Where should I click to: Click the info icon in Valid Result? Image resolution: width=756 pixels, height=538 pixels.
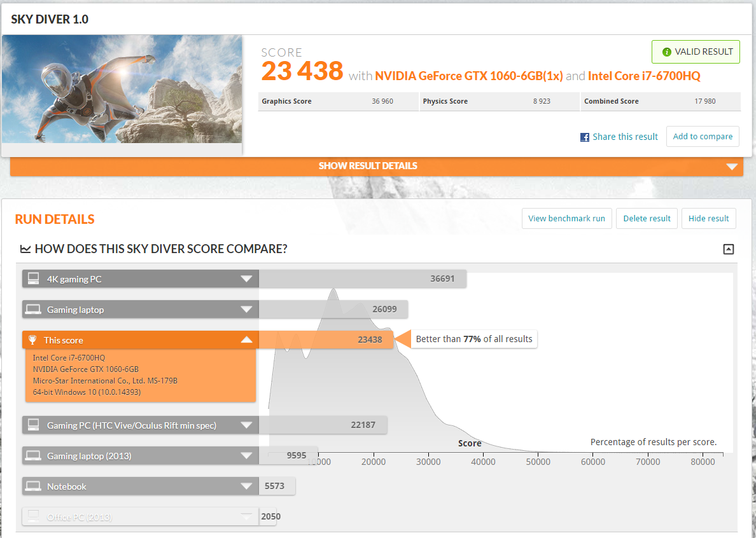[x=667, y=52]
